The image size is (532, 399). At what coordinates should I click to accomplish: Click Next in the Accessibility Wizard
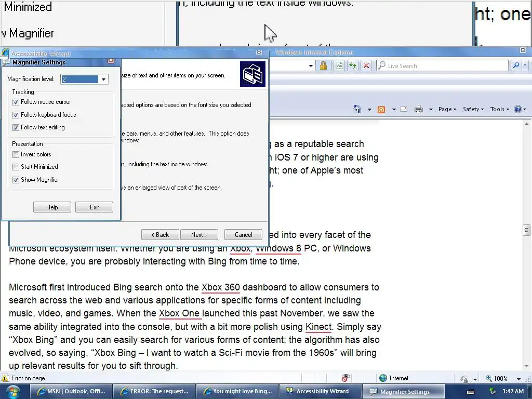(199, 234)
